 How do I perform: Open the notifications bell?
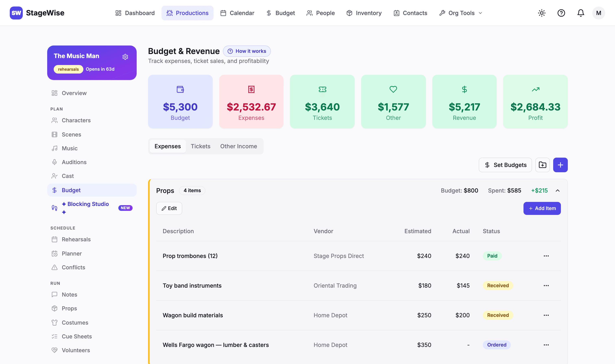coord(581,13)
